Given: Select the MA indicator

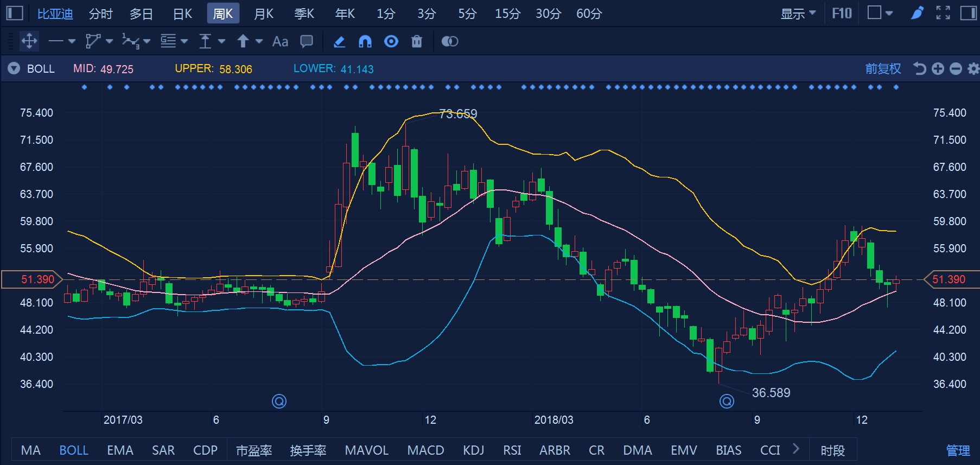Looking at the screenshot, I should click(30, 450).
